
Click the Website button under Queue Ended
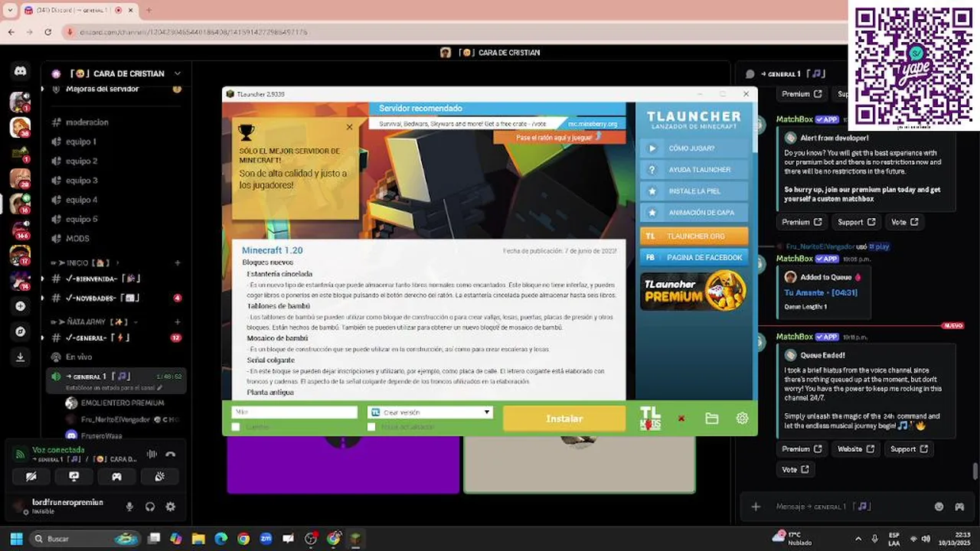(855, 449)
